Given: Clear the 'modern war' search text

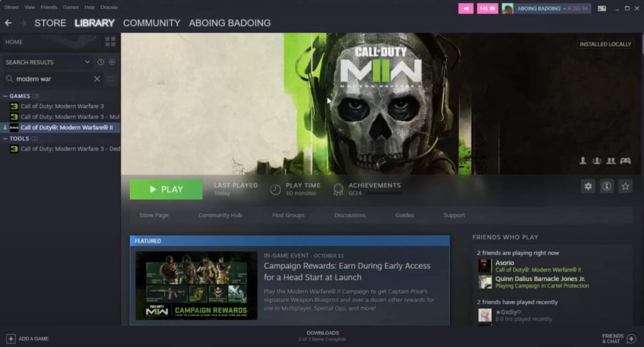Looking at the screenshot, I should [97, 79].
